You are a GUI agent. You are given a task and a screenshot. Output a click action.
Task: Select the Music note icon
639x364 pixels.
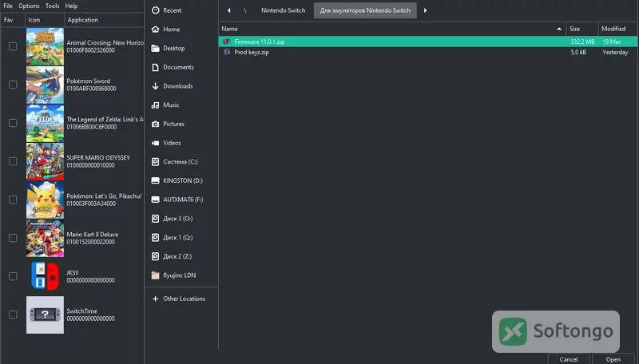(155, 105)
